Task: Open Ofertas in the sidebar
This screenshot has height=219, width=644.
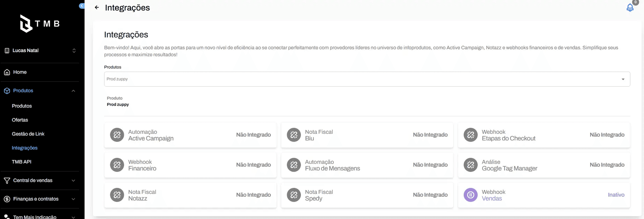Action: [x=20, y=120]
